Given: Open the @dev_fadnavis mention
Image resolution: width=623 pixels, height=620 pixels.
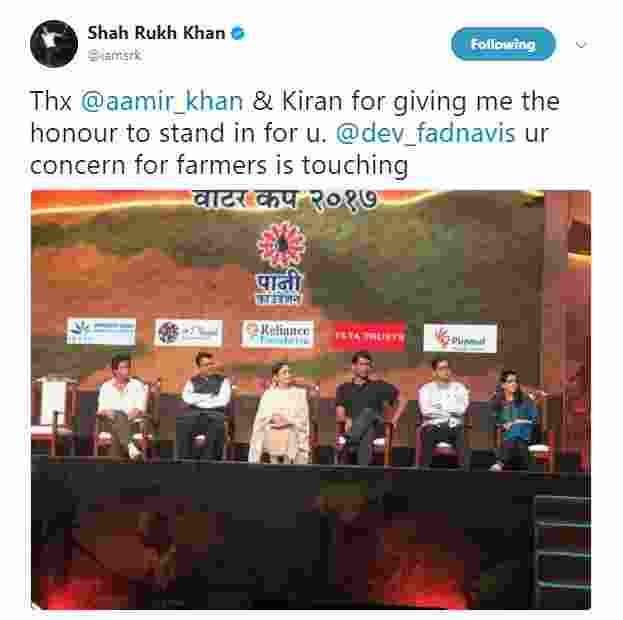Looking at the screenshot, I should 425,133.
